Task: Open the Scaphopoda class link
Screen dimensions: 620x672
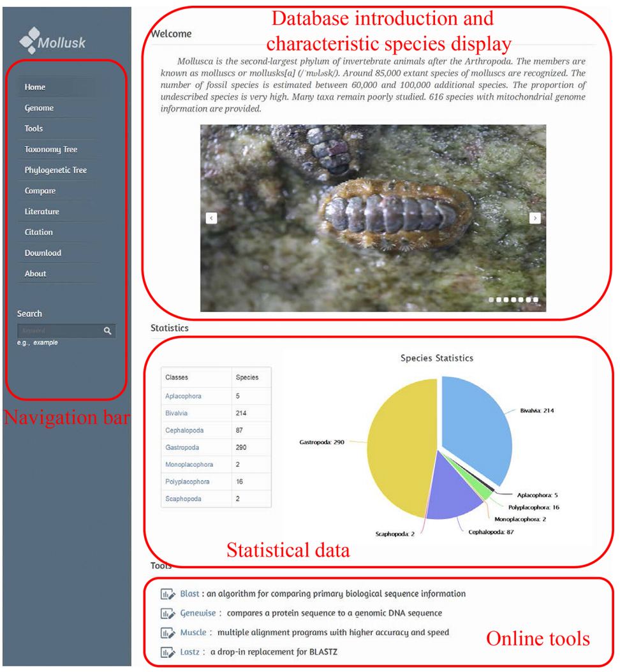Action: [x=183, y=499]
